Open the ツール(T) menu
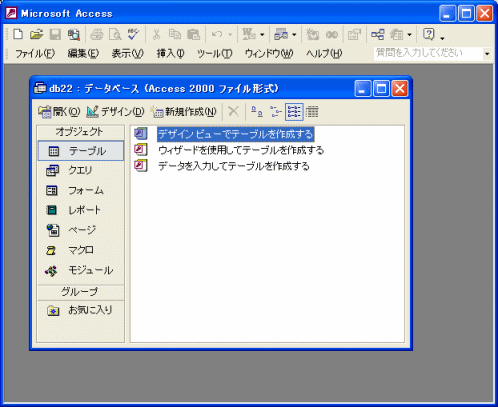498x407 pixels. [215, 53]
